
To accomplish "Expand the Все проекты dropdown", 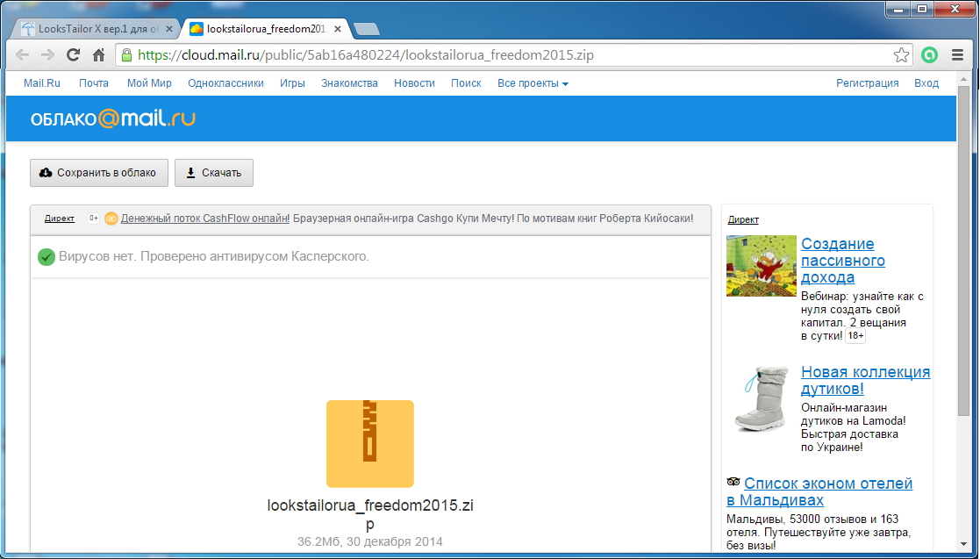I will click(533, 83).
